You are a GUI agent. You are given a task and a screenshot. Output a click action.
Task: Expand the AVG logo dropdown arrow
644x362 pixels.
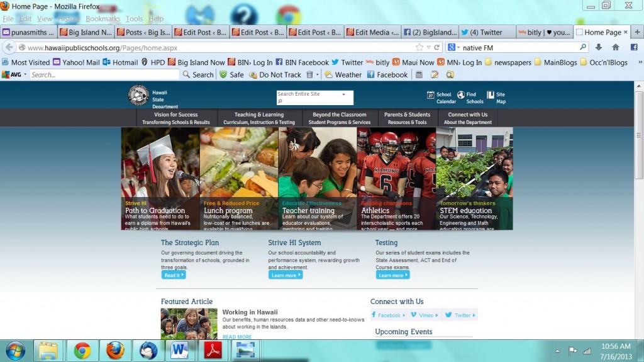coord(25,74)
